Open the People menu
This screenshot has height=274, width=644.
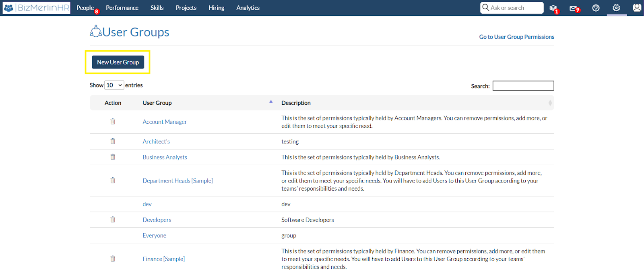85,8
